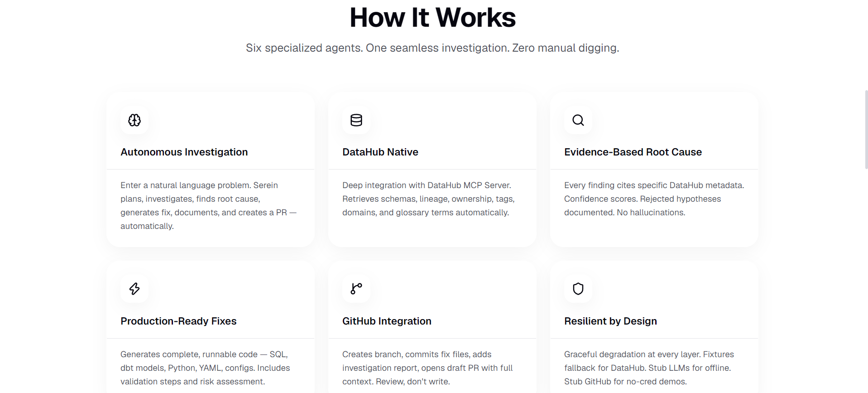Viewport: 868px width, 393px height.
Task: Click the Evidence-Based Root Cause heading
Action: tap(633, 152)
